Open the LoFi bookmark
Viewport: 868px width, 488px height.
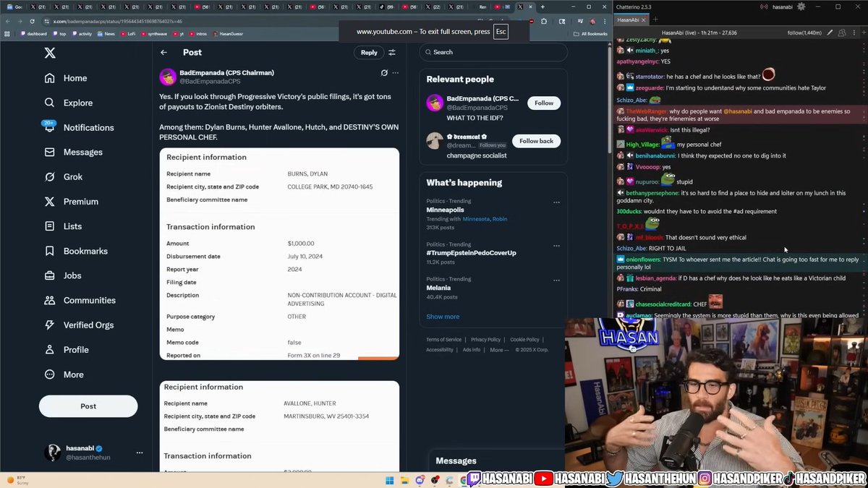pos(128,33)
